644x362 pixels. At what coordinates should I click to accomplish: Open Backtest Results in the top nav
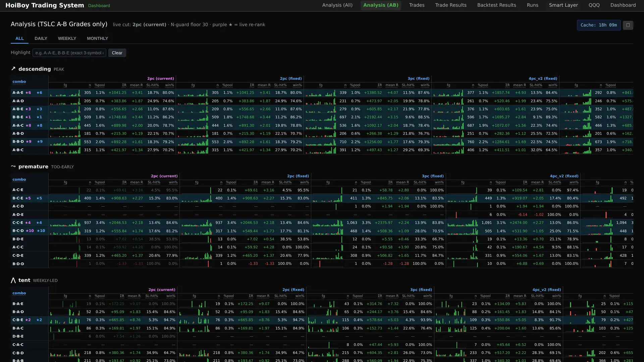496,5
